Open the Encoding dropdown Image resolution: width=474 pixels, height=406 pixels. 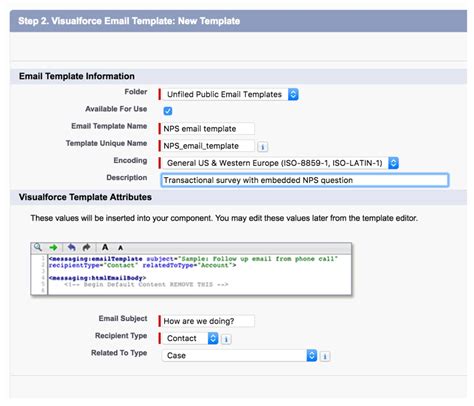click(x=280, y=163)
